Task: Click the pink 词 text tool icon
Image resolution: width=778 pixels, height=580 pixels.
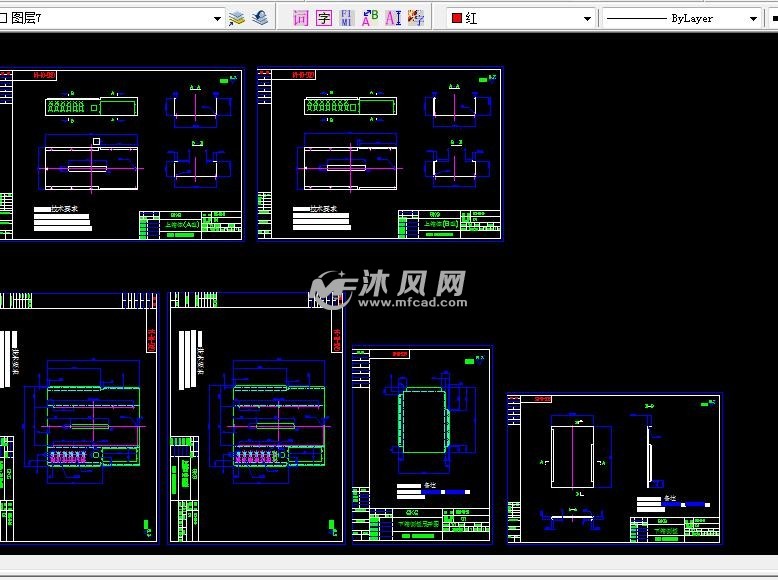Action: (301, 18)
